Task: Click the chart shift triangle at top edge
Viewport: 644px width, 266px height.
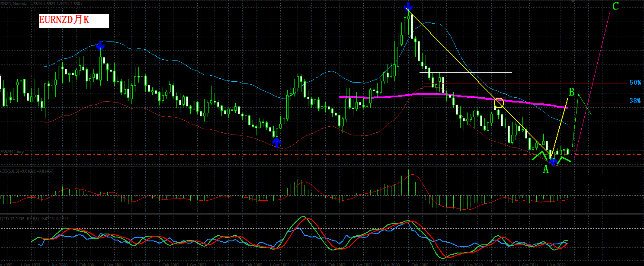Action: click(x=573, y=1)
